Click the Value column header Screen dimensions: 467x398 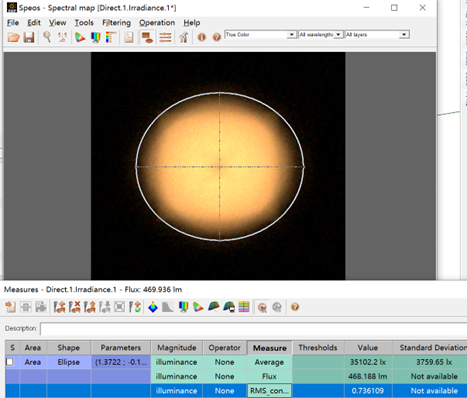click(x=368, y=348)
